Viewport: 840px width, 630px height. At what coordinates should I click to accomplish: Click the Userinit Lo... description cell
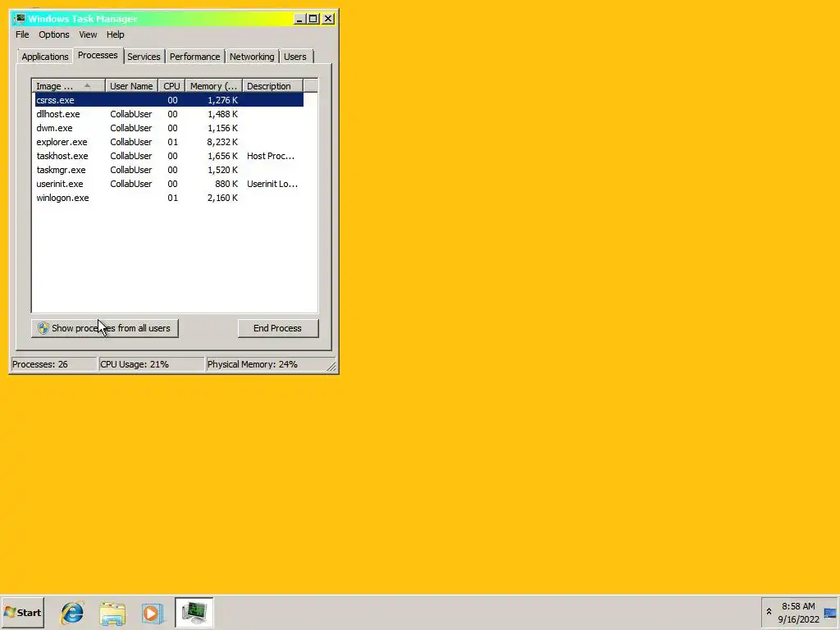[272, 184]
